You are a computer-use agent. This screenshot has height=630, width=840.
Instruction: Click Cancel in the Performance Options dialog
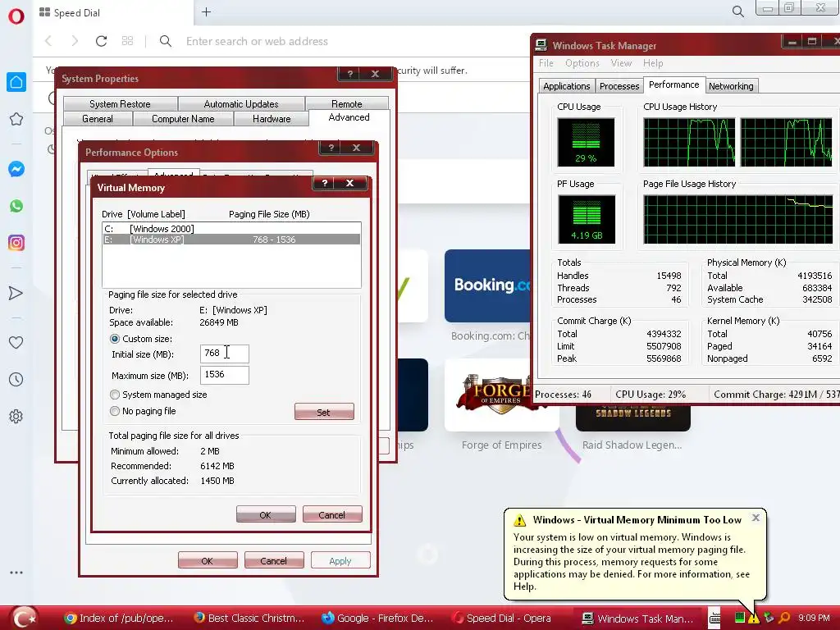[x=274, y=560]
